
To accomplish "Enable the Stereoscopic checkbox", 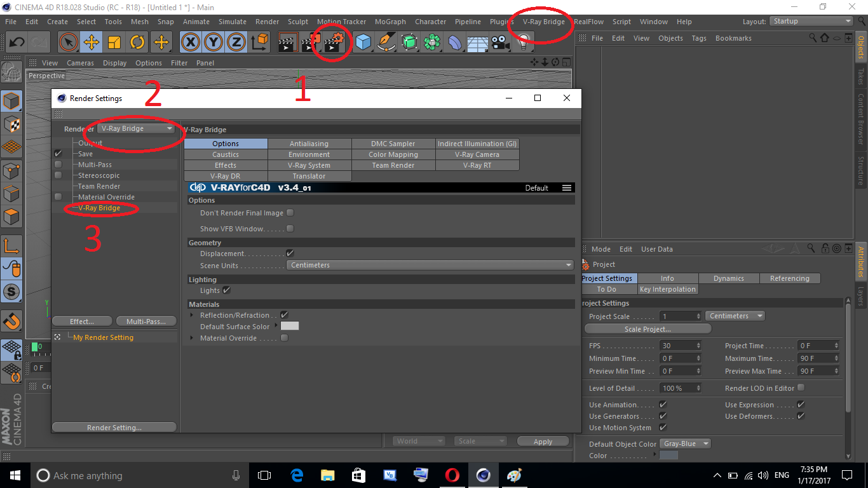I will (x=58, y=175).
